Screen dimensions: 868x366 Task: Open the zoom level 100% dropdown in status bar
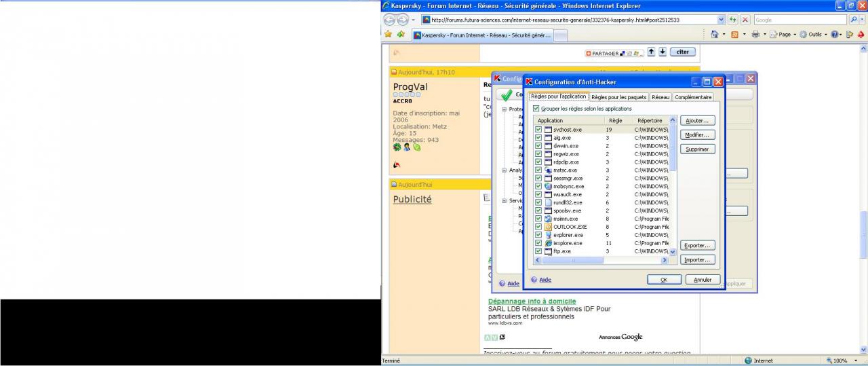tap(855, 361)
